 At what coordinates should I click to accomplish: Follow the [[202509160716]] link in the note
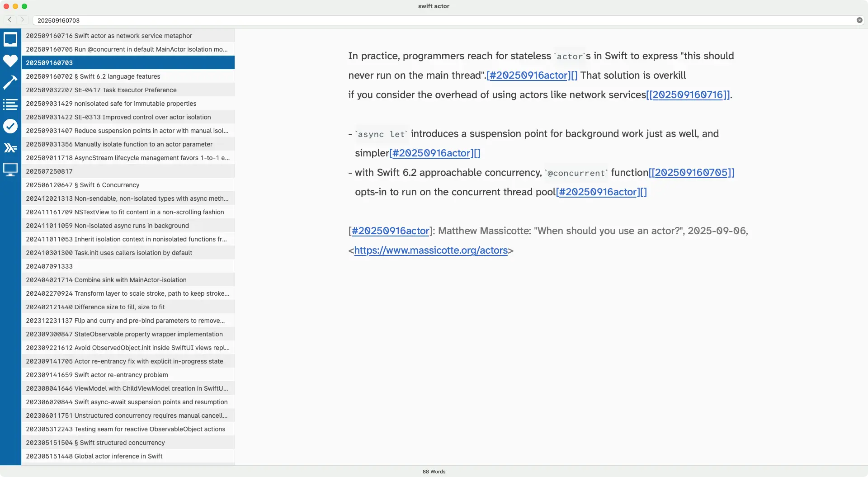(x=688, y=94)
